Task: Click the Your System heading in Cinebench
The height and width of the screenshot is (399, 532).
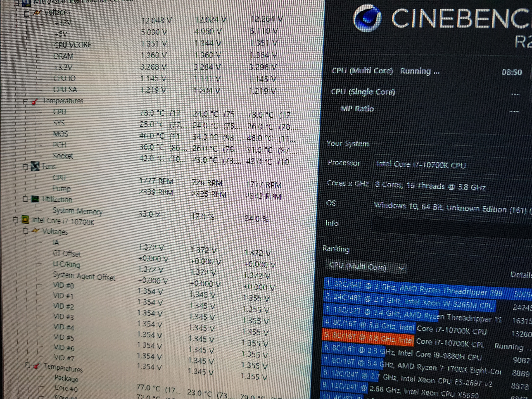Action: (x=348, y=144)
